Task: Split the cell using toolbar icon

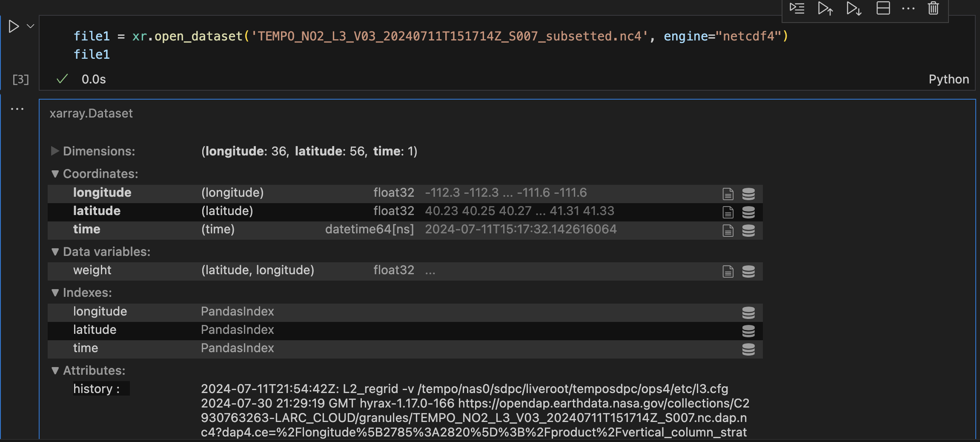Action: [x=883, y=9]
